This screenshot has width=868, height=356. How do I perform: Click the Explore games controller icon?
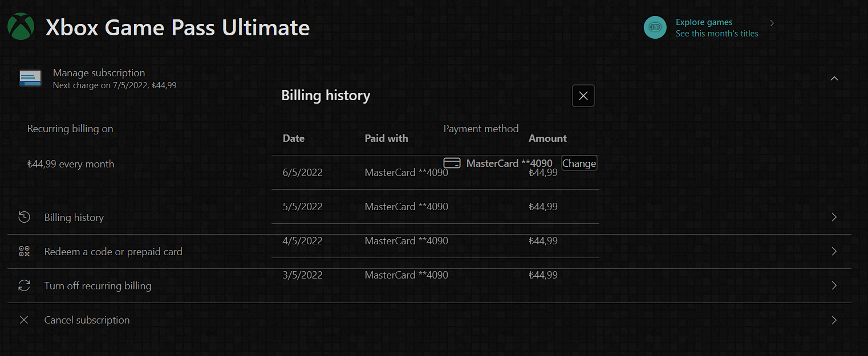(655, 27)
